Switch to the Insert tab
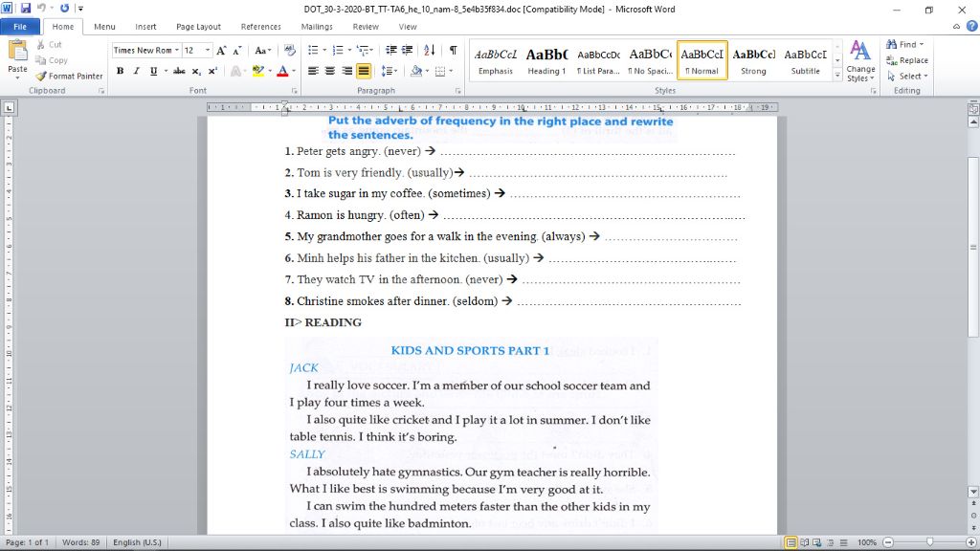The image size is (980, 551). point(145,26)
